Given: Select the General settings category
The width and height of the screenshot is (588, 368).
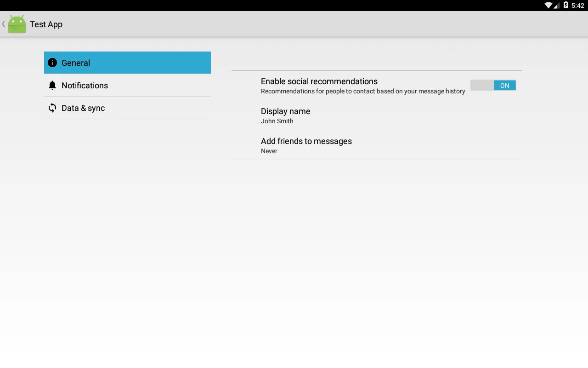Looking at the screenshot, I should pyautogui.click(x=127, y=63).
